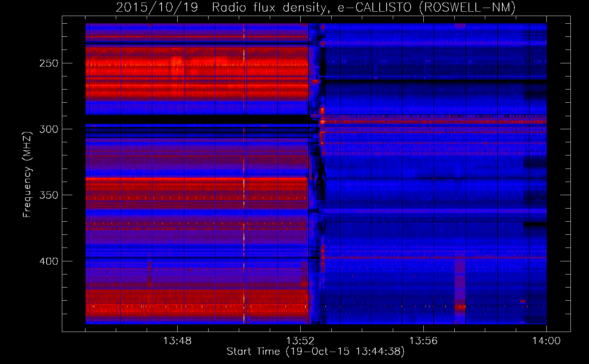Click the 13:52 time tick label

[300, 341]
